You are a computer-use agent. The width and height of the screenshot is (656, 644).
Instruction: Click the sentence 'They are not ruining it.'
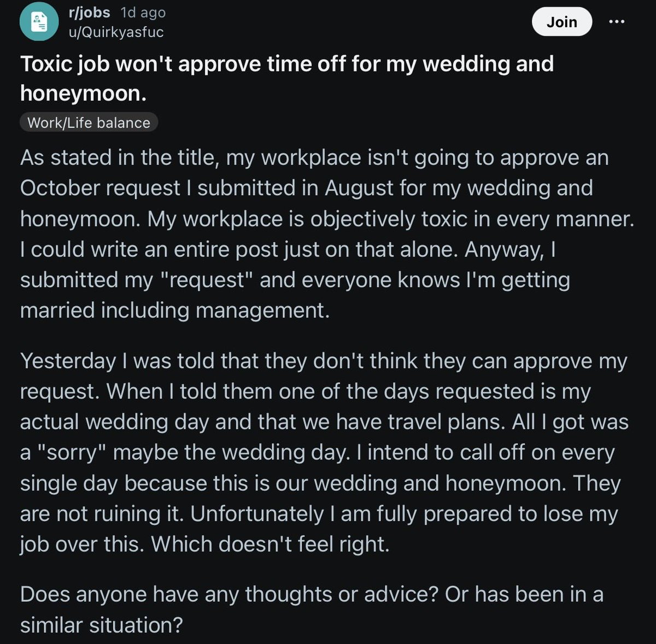click(320, 499)
